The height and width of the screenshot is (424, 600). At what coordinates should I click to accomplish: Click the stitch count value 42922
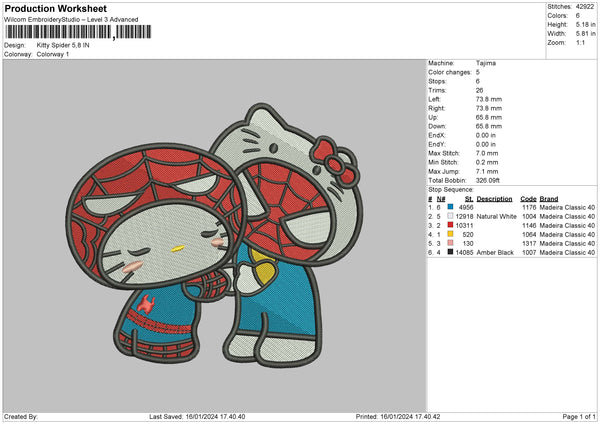585,7
